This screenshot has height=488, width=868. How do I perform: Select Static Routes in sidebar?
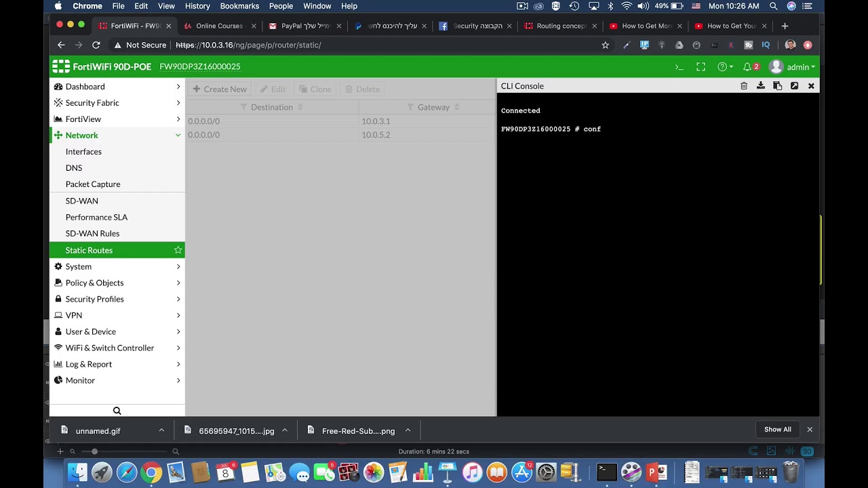[x=117, y=250]
